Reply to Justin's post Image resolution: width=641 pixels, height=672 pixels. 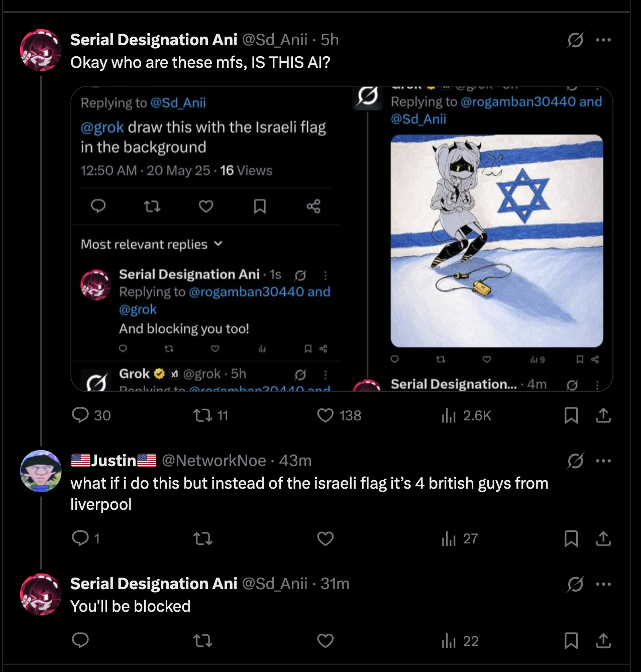tap(80, 538)
